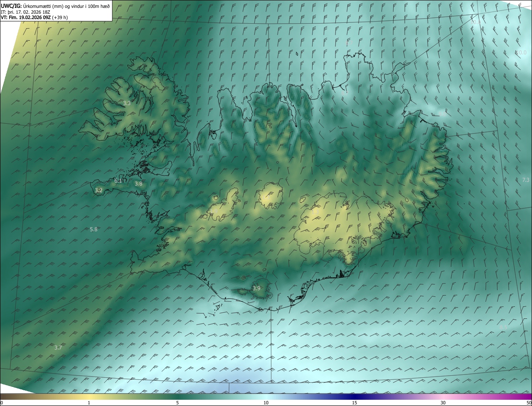
Task: Click the 3.3 value over the Westfjords
Action: click(127, 103)
